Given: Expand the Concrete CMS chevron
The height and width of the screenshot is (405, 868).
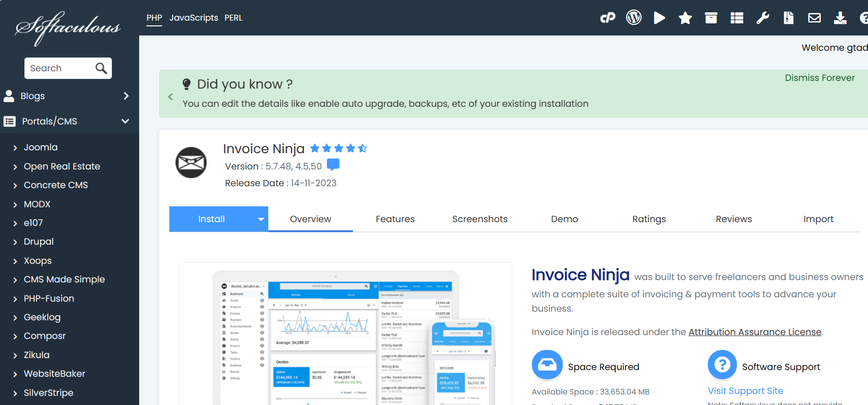Looking at the screenshot, I should point(15,186).
